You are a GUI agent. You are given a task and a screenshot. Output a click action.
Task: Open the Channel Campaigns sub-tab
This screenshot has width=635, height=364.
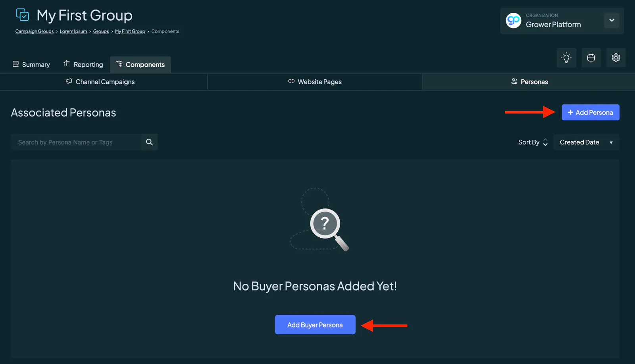coord(104,82)
